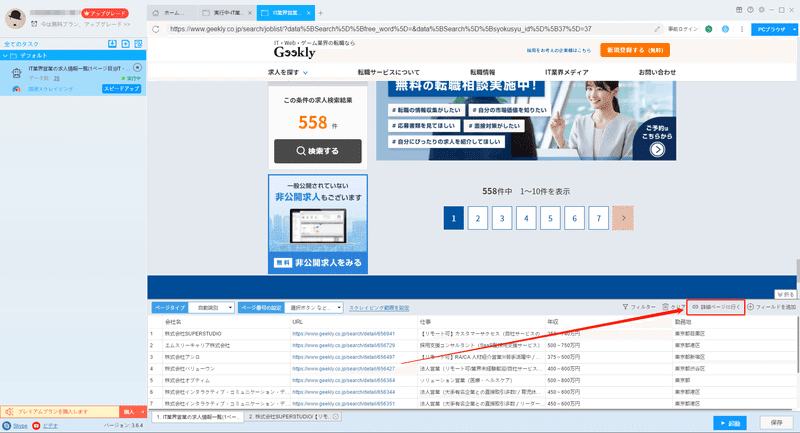The height and width of the screenshot is (433, 800).
Task: Add a new tab with the plus icon
Action: click(320, 13)
